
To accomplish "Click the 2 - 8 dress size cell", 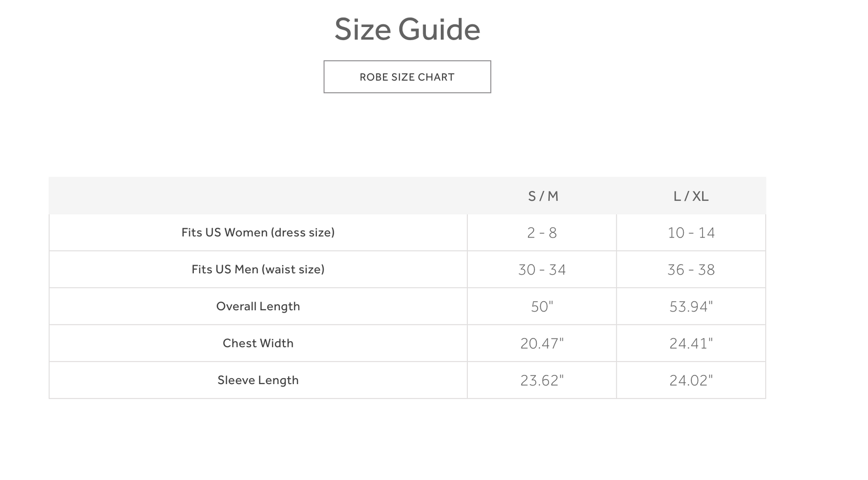I will [x=542, y=233].
